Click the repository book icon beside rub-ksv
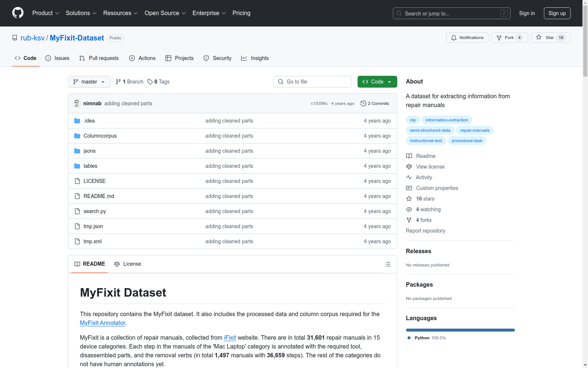Viewport: 588px width, 368px height. coord(15,38)
